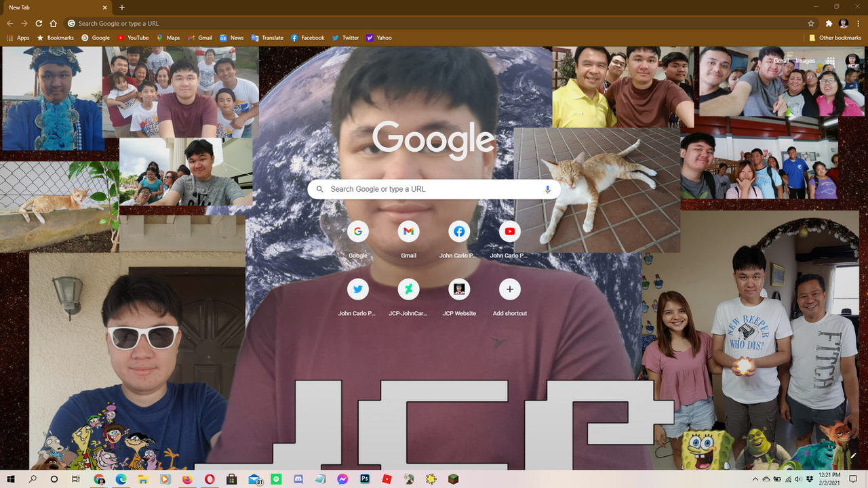
Task: Open the YouTube shortcut tile
Action: [x=510, y=240]
